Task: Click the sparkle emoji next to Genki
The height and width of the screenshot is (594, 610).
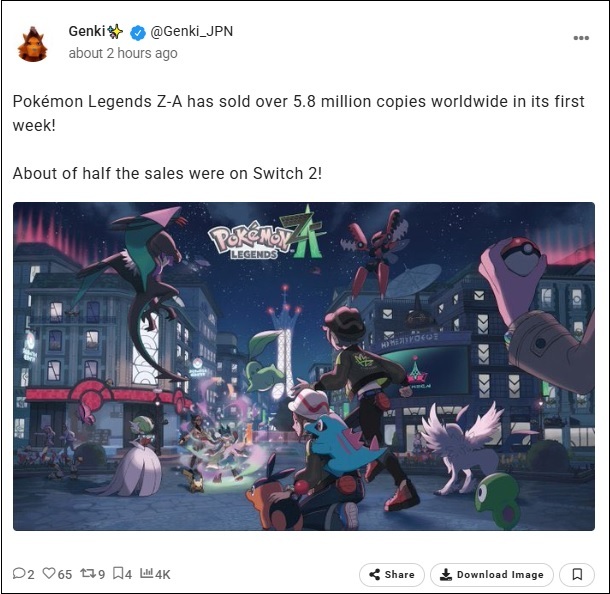Action: click(x=115, y=32)
